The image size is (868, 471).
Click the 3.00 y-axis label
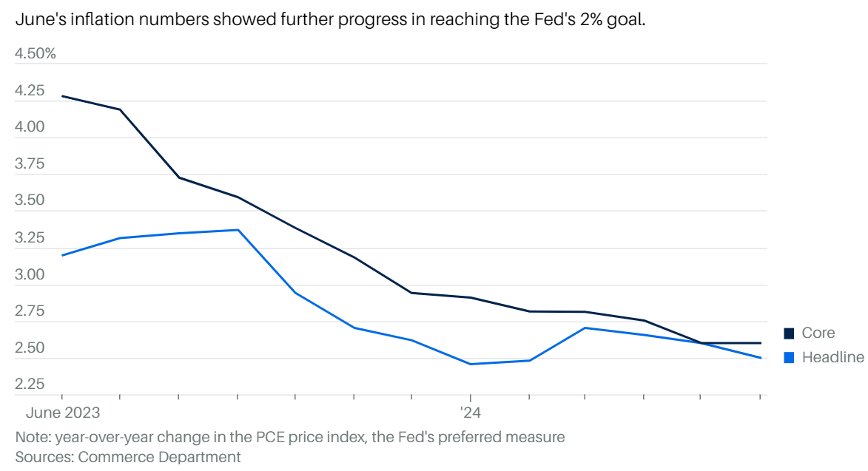click(x=30, y=274)
